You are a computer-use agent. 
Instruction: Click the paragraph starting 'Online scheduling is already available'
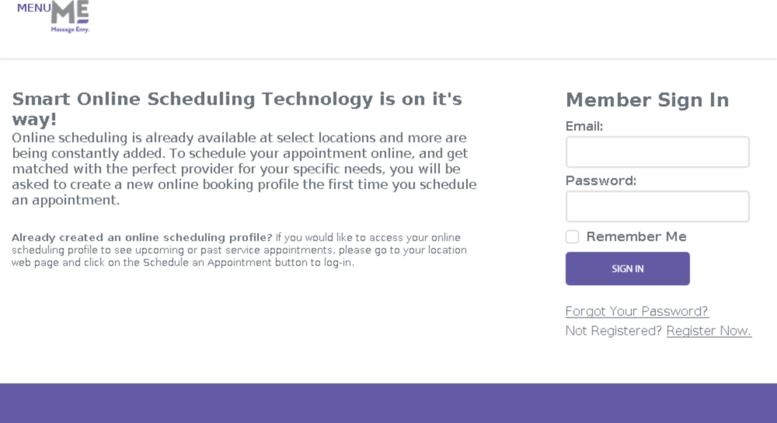pos(243,168)
